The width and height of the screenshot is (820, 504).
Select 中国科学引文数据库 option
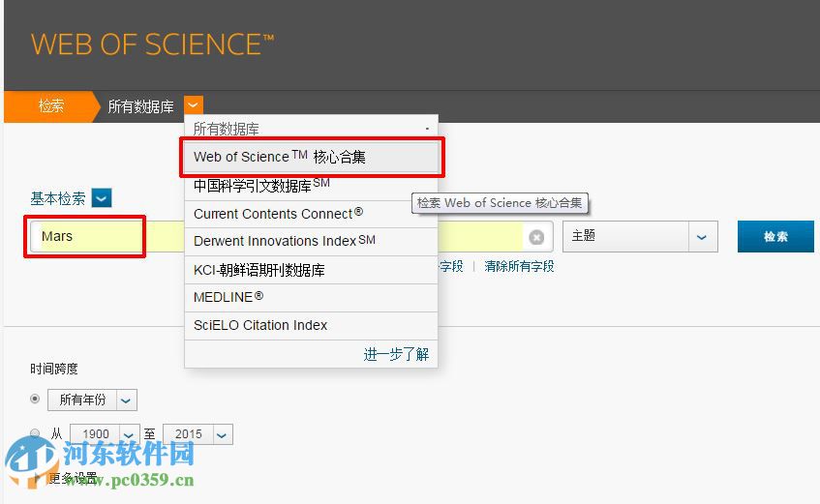coord(311,186)
